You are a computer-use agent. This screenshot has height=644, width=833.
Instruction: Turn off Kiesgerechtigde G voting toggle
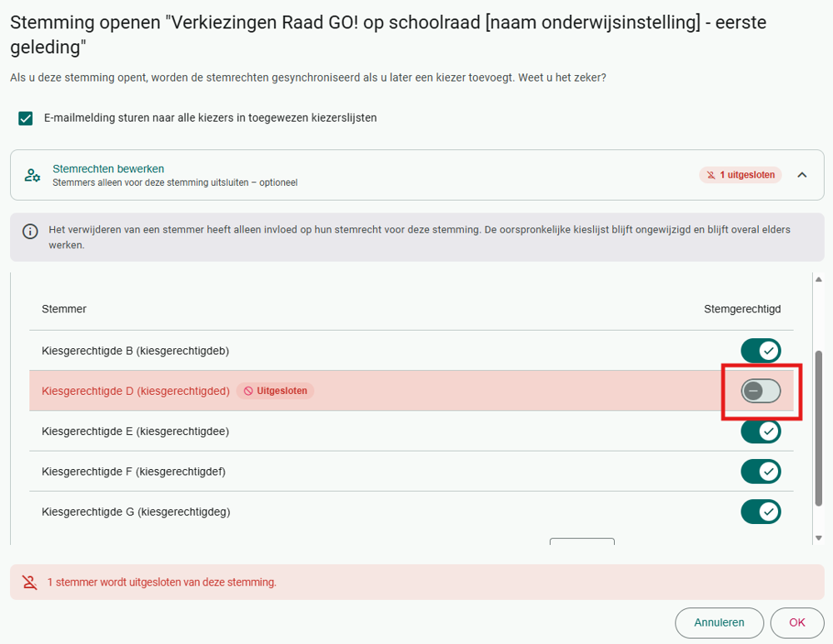[761, 512]
